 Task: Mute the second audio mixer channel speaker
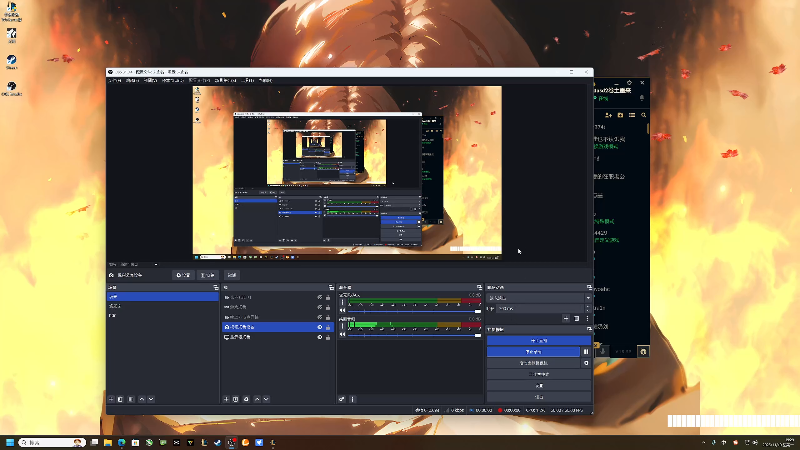(x=343, y=335)
